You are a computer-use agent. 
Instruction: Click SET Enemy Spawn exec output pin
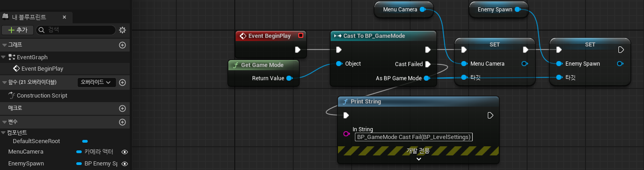621,49
